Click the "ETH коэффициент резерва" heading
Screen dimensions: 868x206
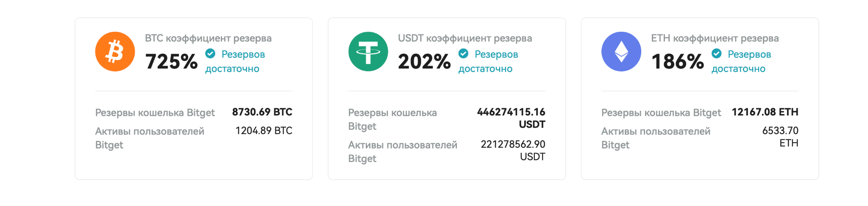715,38
